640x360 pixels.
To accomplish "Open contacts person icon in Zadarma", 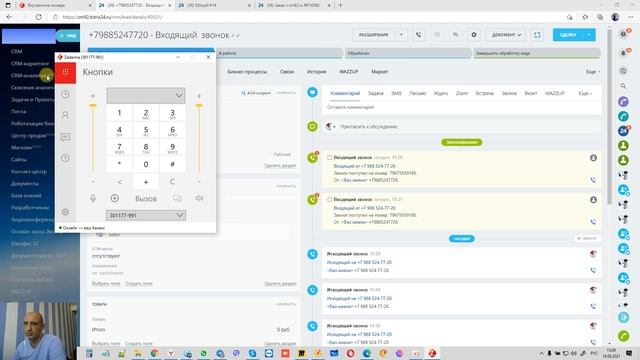I will (x=65, y=116).
